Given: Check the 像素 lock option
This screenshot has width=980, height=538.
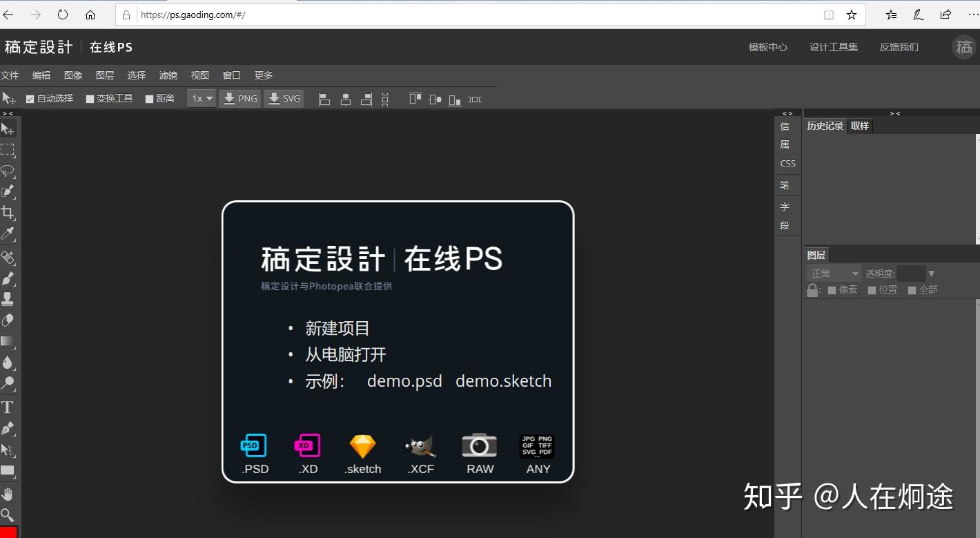Looking at the screenshot, I should [832, 290].
